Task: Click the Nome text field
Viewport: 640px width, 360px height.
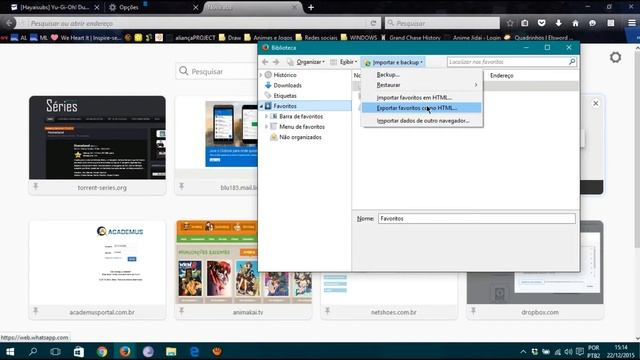Action: [476, 219]
